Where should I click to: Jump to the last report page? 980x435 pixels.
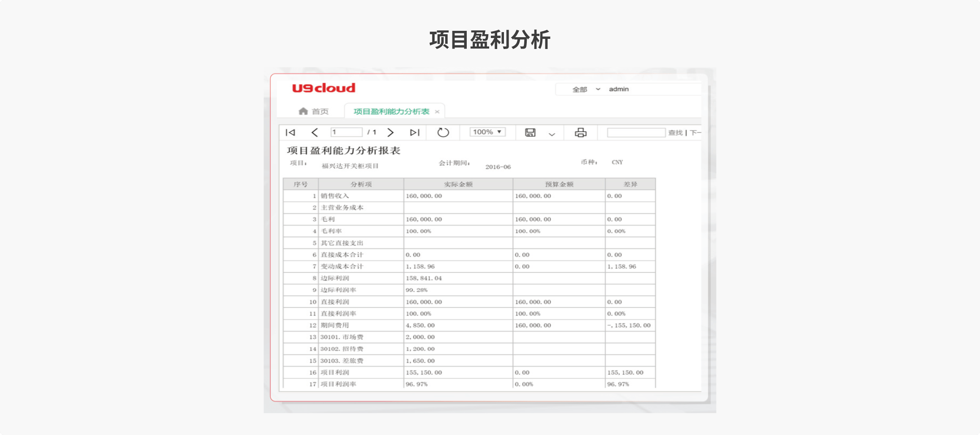coord(414,133)
